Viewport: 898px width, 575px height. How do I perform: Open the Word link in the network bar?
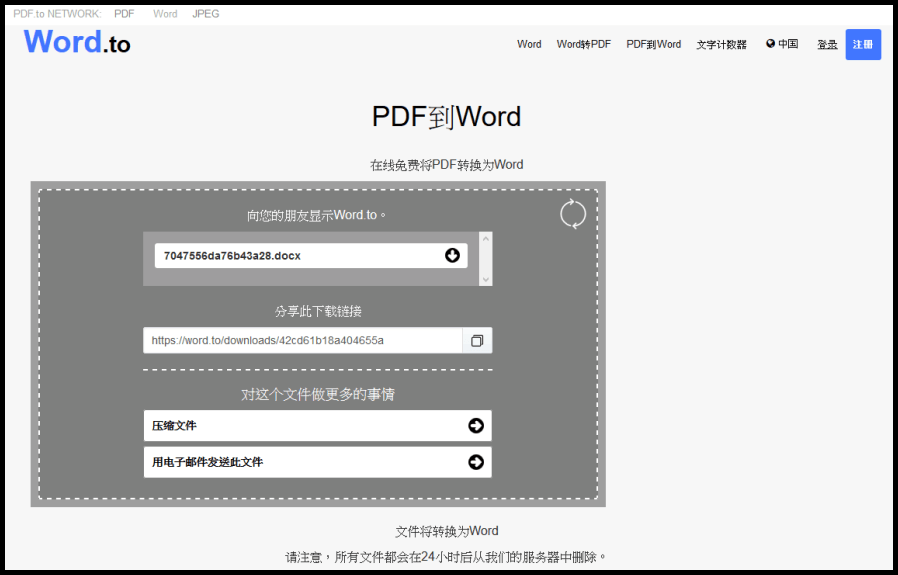tap(165, 14)
